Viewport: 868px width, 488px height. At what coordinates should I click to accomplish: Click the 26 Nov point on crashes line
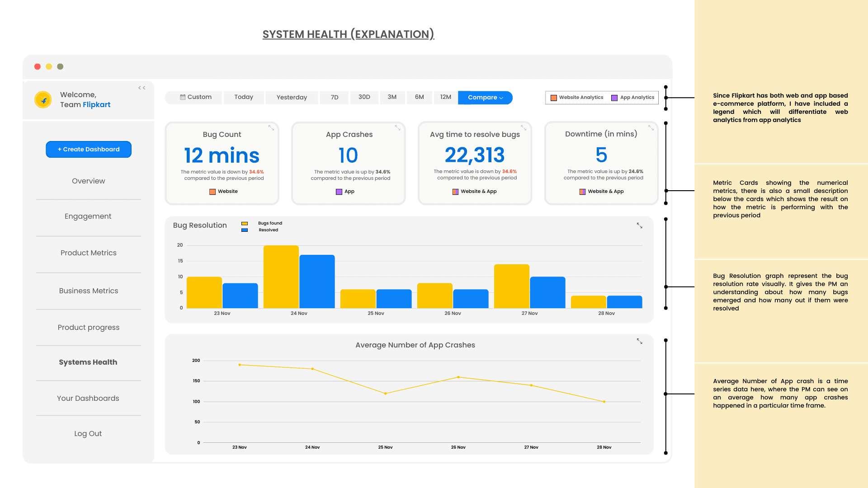tap(458, 377)
